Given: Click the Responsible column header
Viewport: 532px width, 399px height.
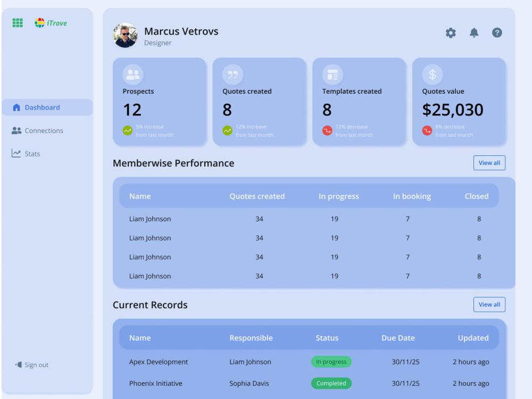Looking at the screenshot, I should (x=251, y=338).
